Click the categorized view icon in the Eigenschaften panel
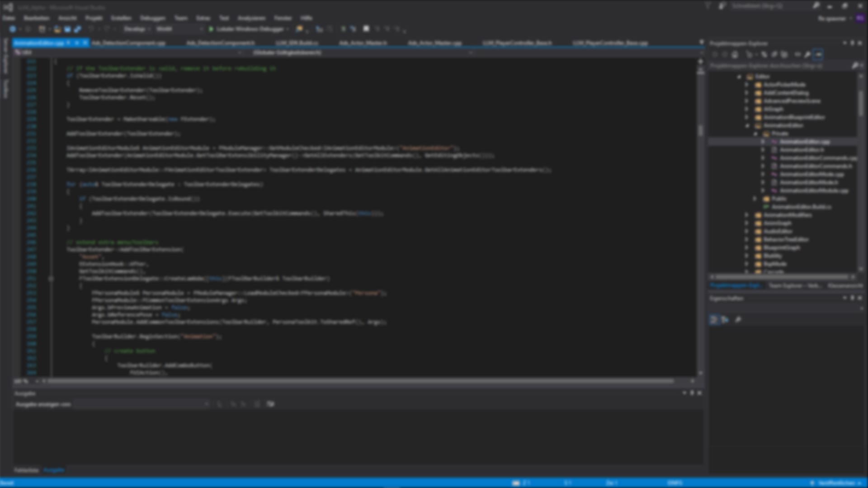 pyautogui.click(x=714, y=320)
